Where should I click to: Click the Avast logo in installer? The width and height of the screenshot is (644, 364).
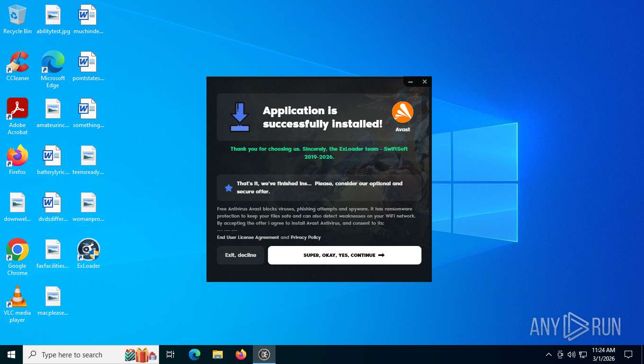pyautogui.click(x=402, y=113)
